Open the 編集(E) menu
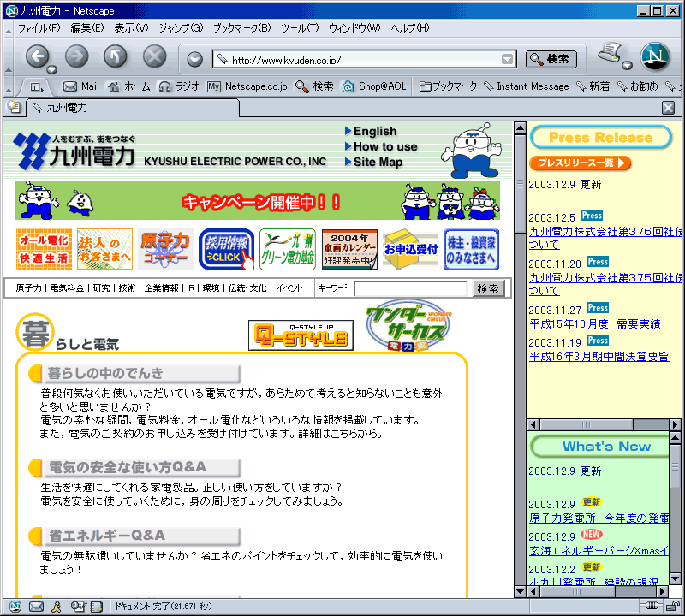This screenshot has width=685, height=616. click(x=87, y=28)
